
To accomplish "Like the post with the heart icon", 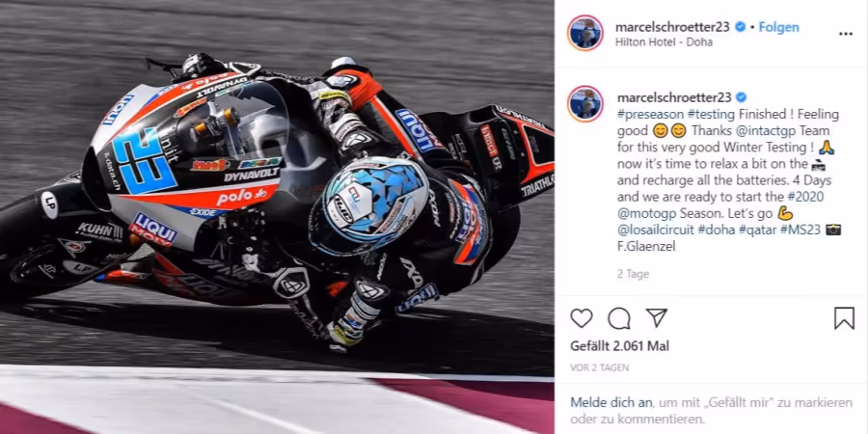I will pyautogui.click(x=582, y=318).
